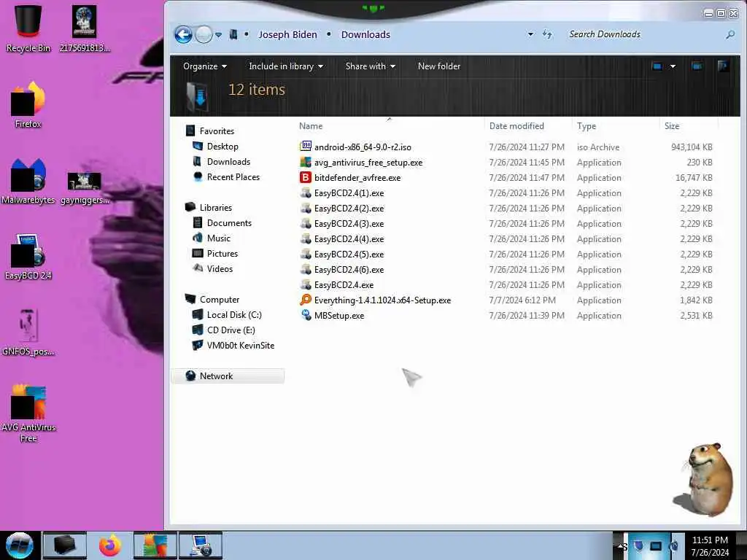Sort by Date modified column
Image resolution: width=747 pixels, height=560 pixels.
pyautogui.click(x=516, y=126)
